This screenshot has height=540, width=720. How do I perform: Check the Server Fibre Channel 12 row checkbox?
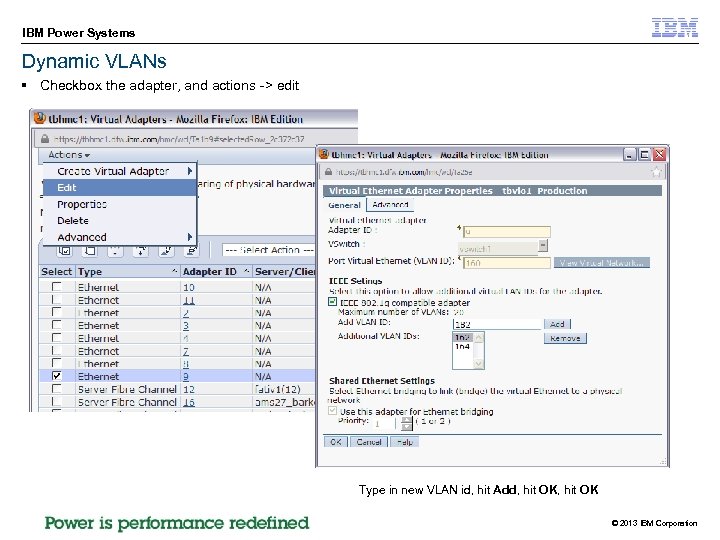(x=56, y=389)
